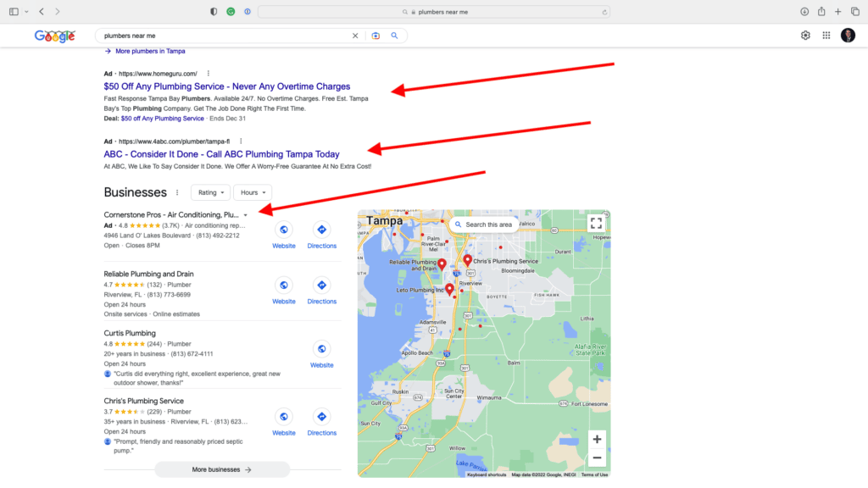Reload the page from address bar

[x=604, y=12]
